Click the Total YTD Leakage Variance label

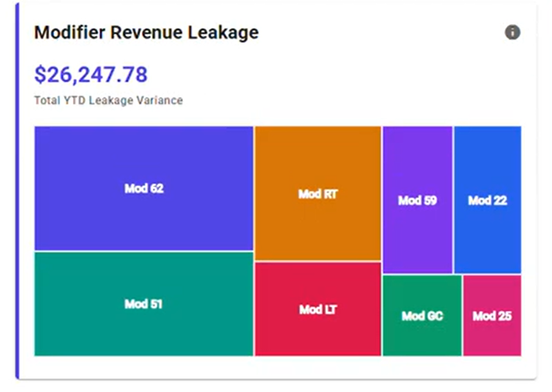[108, 101]
